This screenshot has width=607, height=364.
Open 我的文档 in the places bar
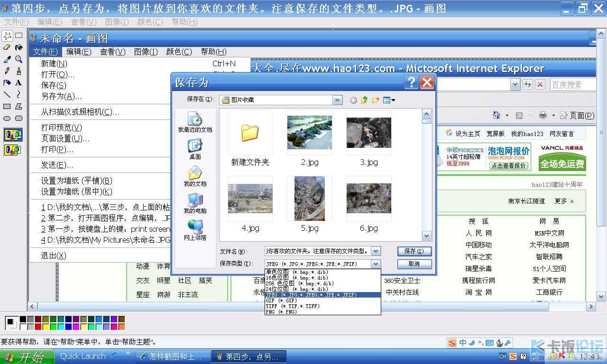pyautogui.click(x=195, y=176)
